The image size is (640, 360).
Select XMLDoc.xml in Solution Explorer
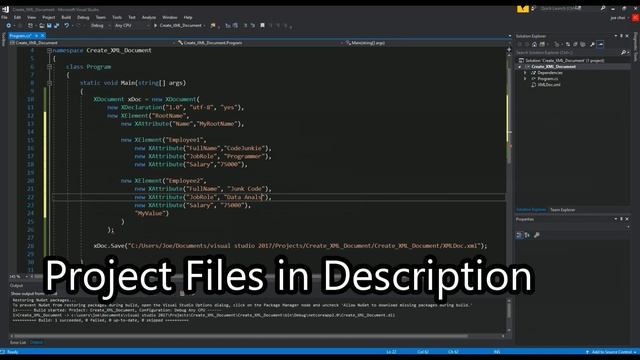tap(549, 85)
